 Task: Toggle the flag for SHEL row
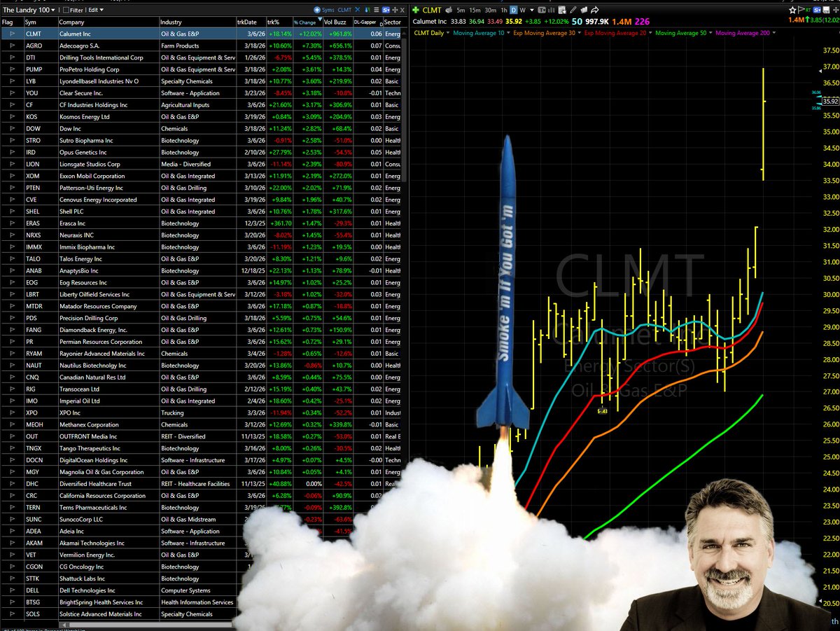[x=12, y=212]
